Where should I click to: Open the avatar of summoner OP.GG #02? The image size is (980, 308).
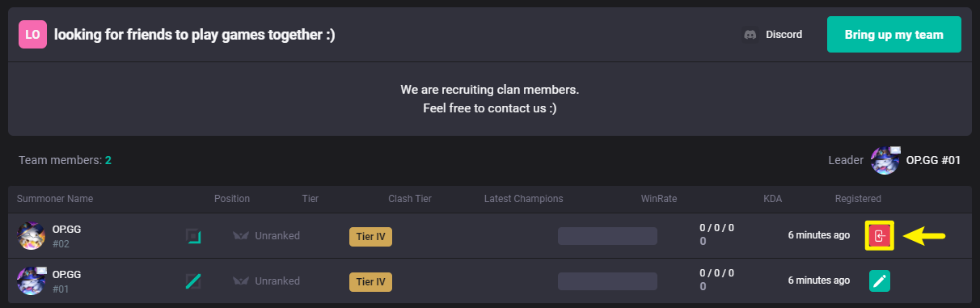(x=31, y=236)
